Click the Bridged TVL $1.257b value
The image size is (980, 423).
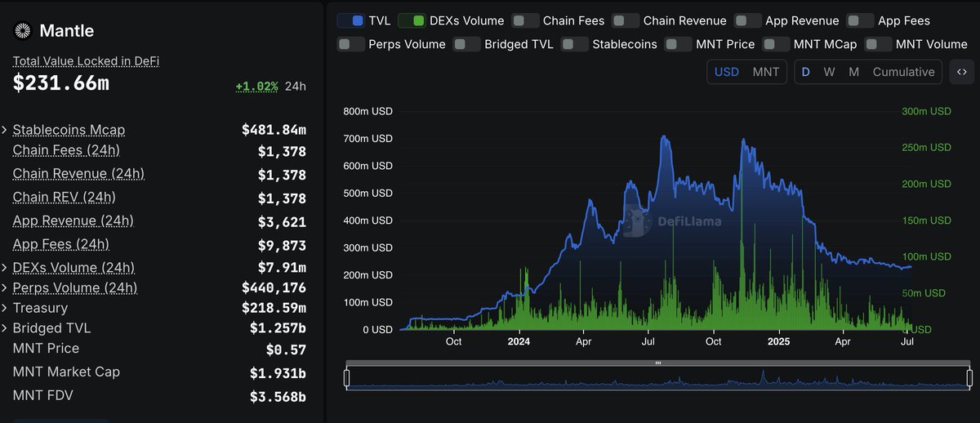[x=278, y=328]
